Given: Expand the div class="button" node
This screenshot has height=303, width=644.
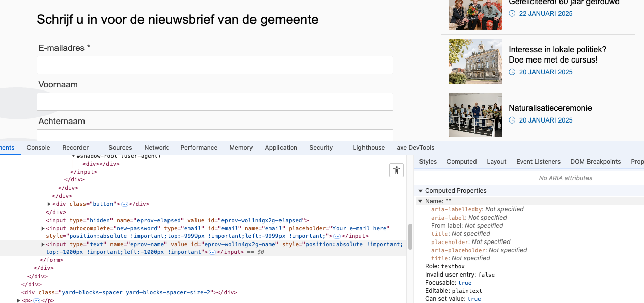Looking at the screenshot, I should (x=49, y=204).
